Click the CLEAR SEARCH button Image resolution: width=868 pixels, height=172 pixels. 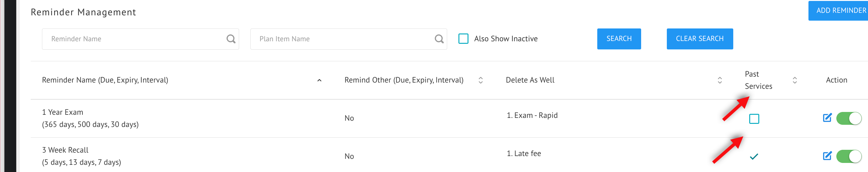[x=699, y=39]
